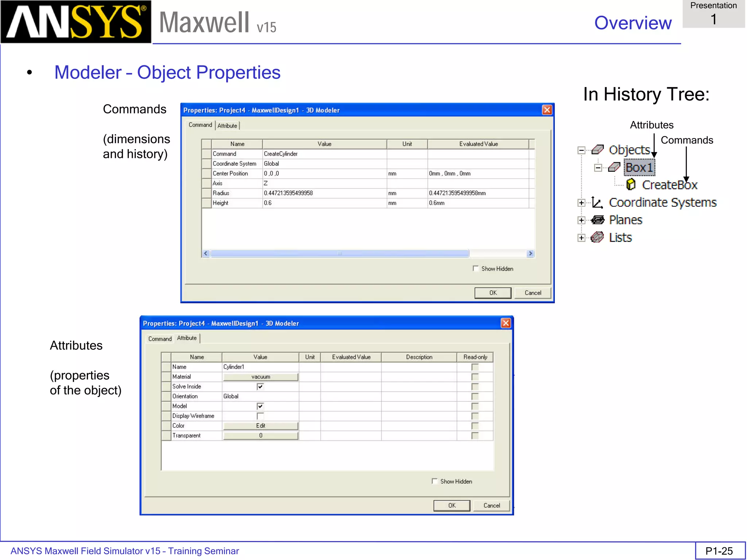Select Planes tree item
747x560 pixels.
pyautogui.click(x=626, y=220)
